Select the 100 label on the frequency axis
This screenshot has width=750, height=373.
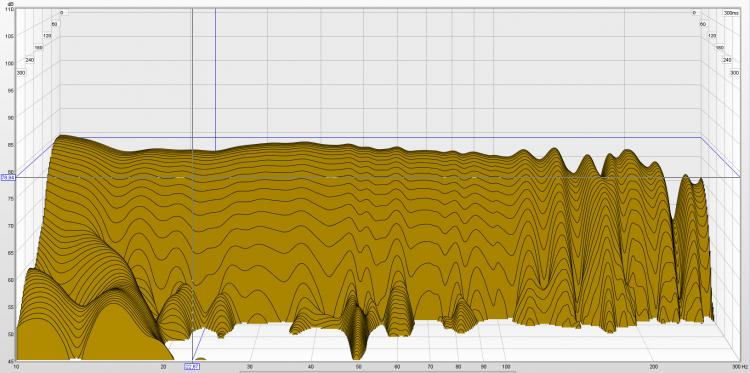pos(506,366)
